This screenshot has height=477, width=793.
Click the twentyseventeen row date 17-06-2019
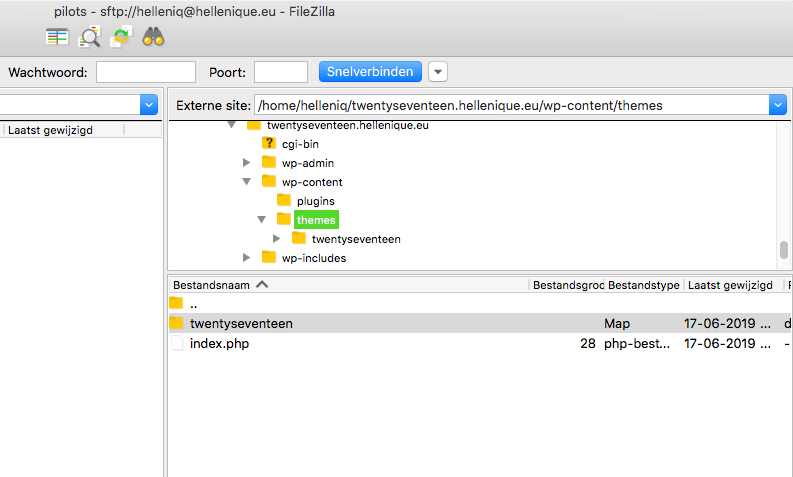click(727, 323)
